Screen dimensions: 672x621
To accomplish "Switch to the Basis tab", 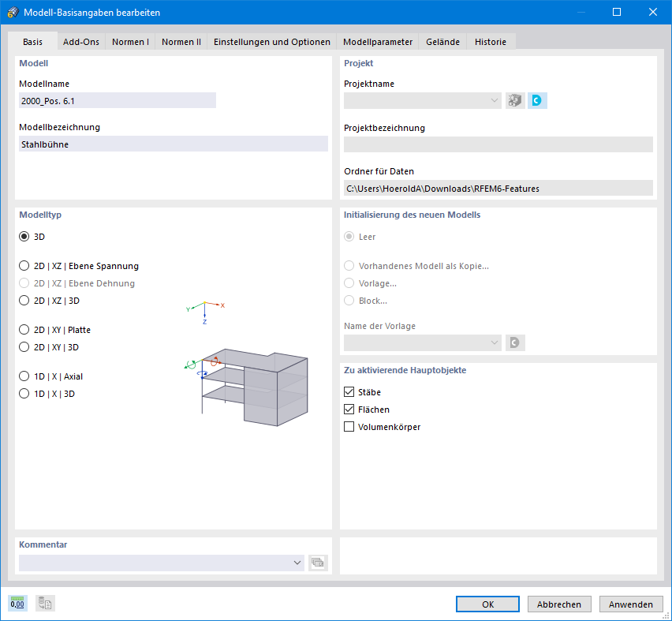I will [32, 42].
